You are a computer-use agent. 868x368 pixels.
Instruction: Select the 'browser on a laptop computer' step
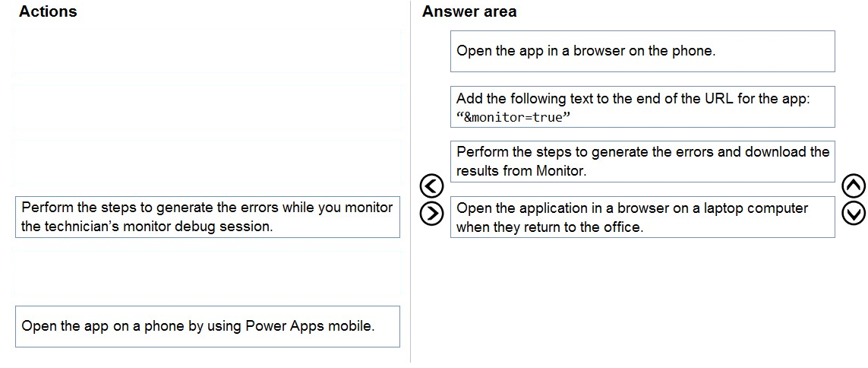coord(642,217)
